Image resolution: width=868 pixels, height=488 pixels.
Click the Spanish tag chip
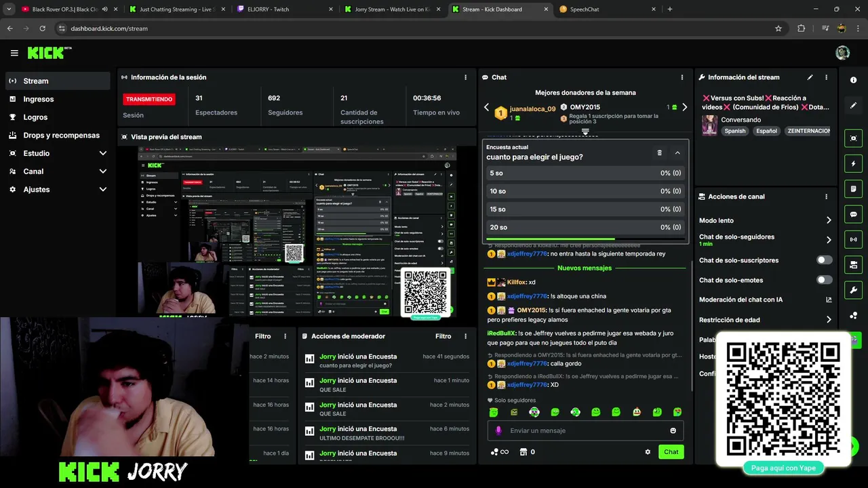(x=735, y=131)
